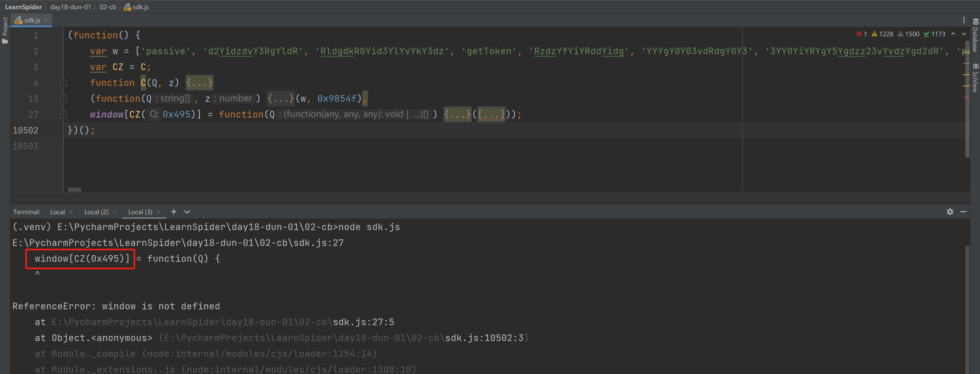
Task: Click day18-dun-01 breadcrumb
Action: click(70, 7)
